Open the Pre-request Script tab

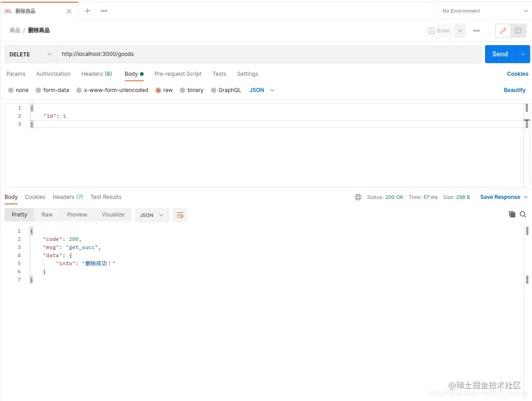coord(178,74)
